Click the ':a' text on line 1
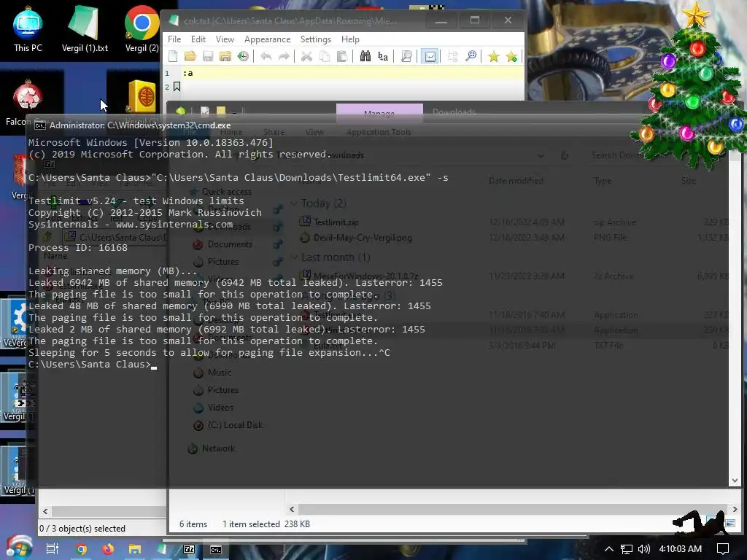The width and height of the screenshot is (747, 560). 187,73
